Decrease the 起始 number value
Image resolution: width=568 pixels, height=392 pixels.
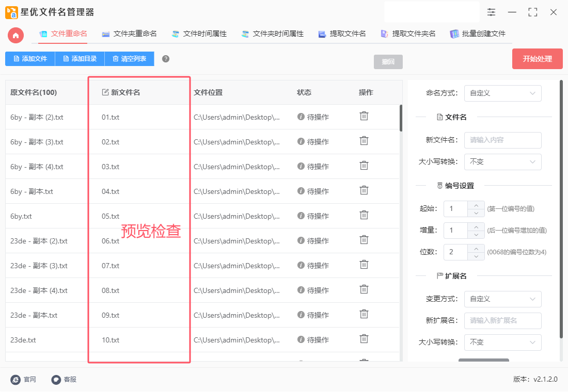pyautogui.click(x=476, y=213)
